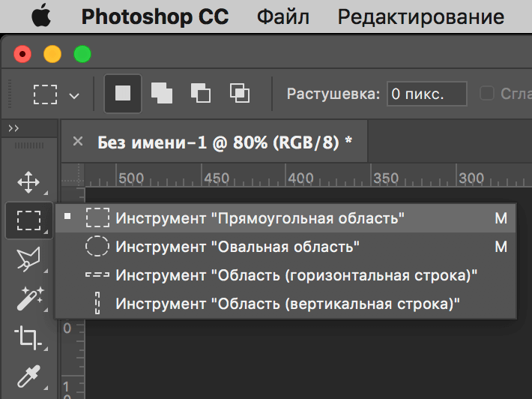
Task: Click the 400 mark on horizontal ruler
Action: tap(300, 178)
